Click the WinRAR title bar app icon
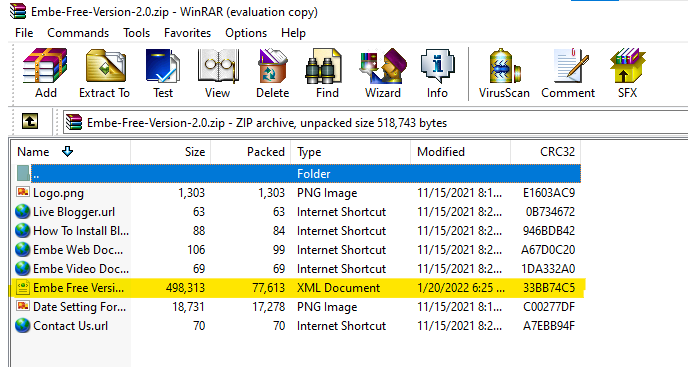 point(18,11)
